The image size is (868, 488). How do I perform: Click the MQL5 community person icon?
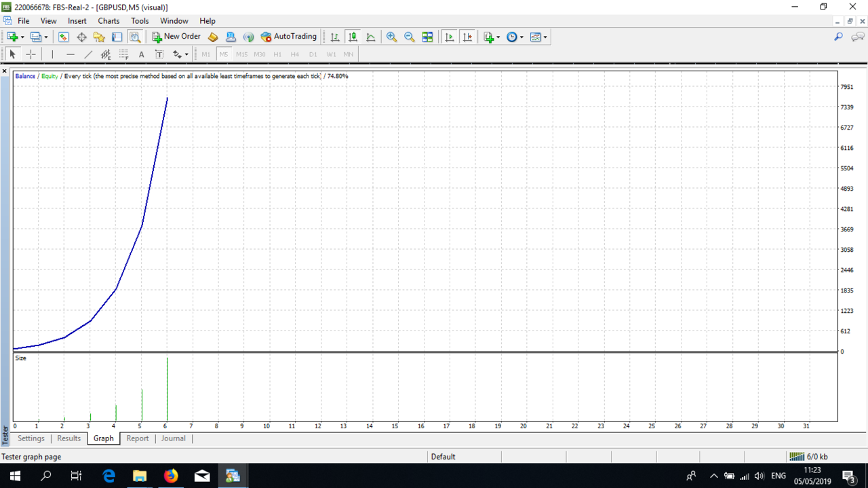coord(231,37)
